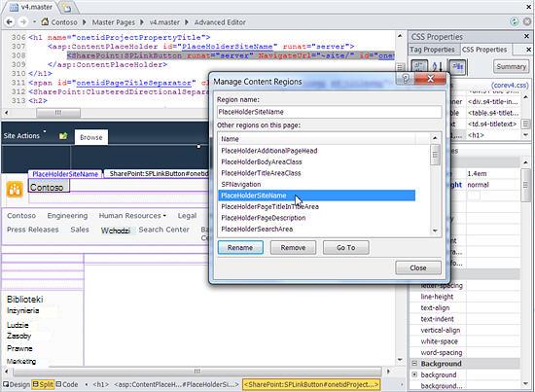Click SharePoint:SPLinkButton tag in selector bar
This screenshot has width=535, height=392.
[x=311, y=384]
